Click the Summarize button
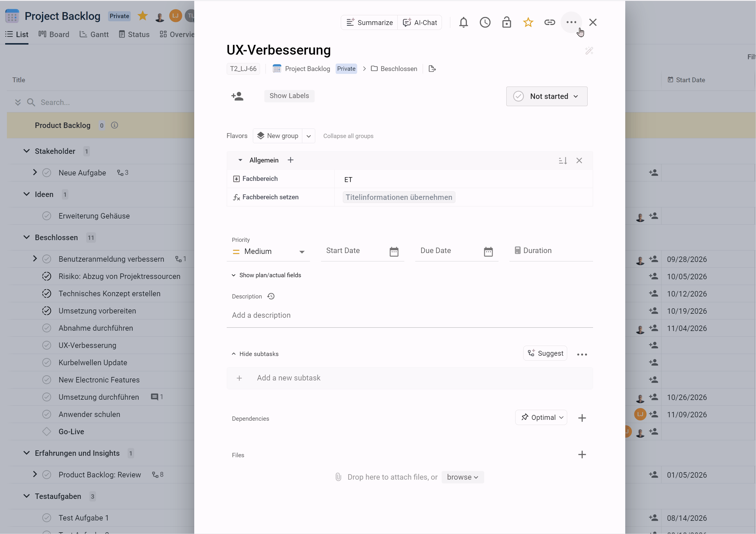 pos(369,22)
